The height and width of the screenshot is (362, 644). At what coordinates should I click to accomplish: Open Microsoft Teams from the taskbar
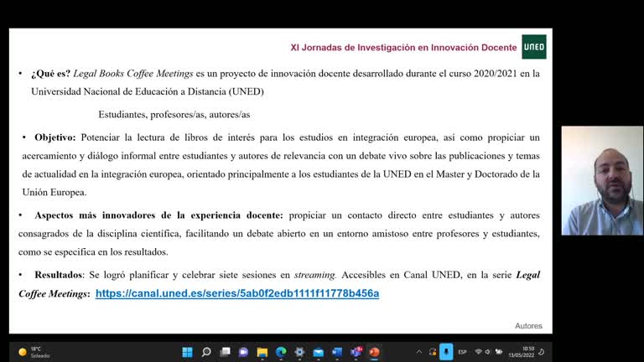(356, 352)
